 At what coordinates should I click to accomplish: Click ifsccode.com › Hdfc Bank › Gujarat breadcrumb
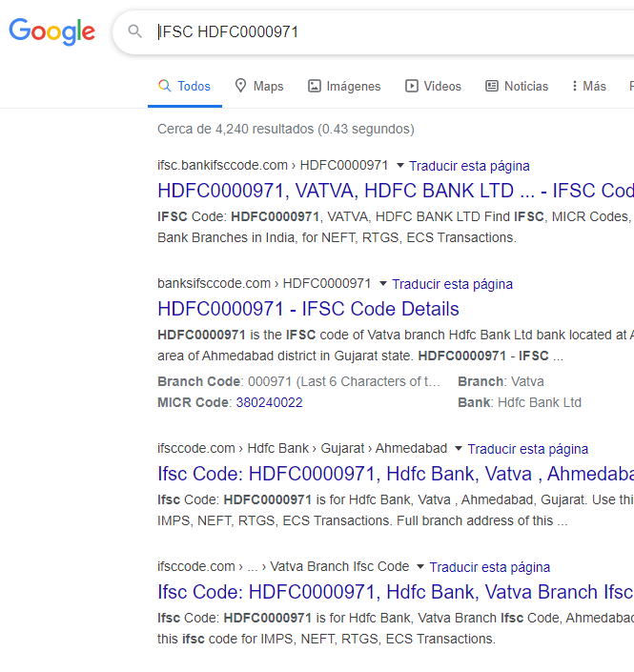302,449
